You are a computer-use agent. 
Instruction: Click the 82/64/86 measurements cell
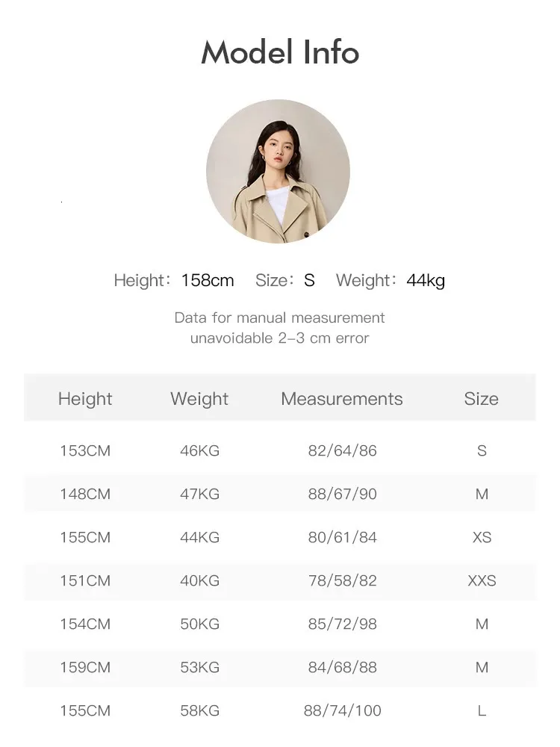coord(342,450)
